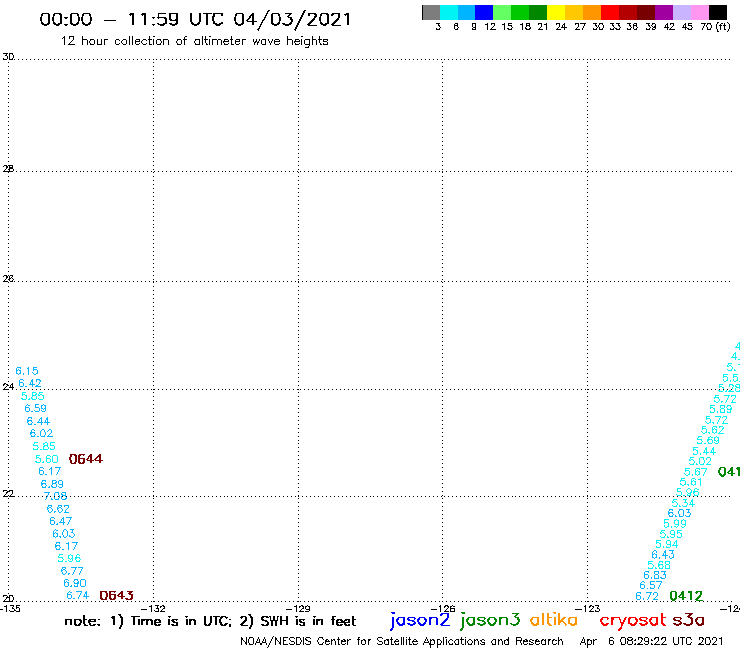Click the cryosat satellite label
Viewport: 740px width, 650px height.
(x=633, y=620)
